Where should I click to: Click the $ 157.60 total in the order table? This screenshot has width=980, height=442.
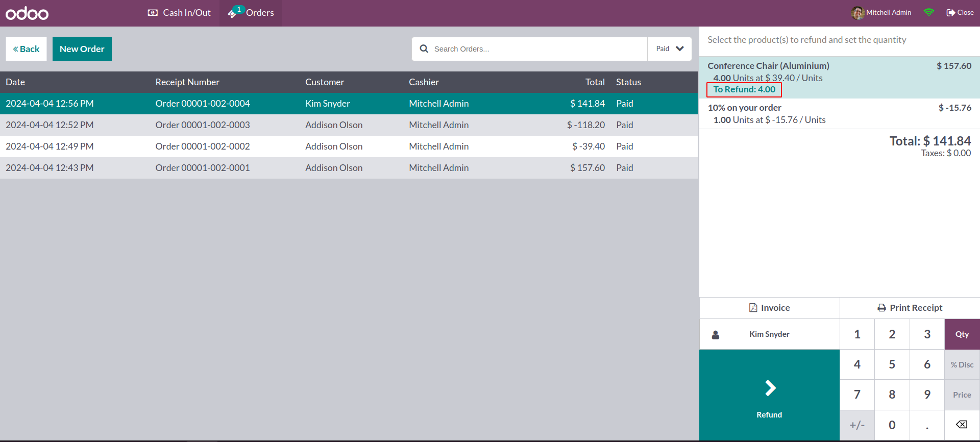(x=587, y=168)
